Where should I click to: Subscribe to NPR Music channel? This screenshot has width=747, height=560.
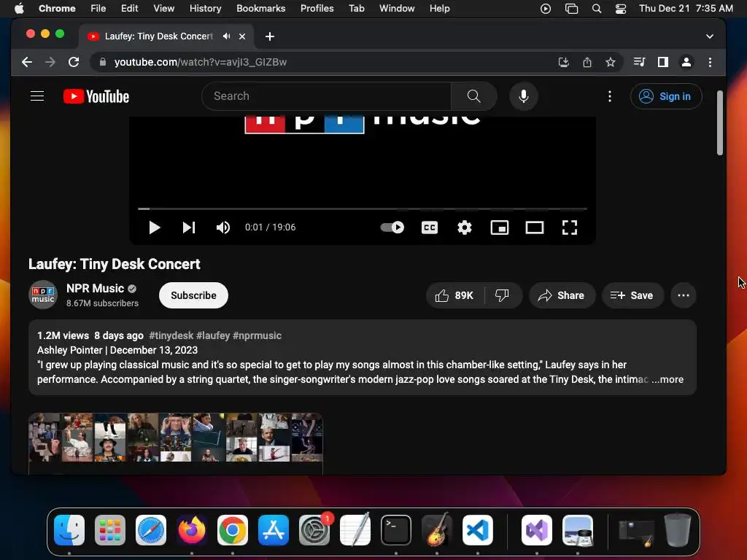[x=193, y=296]
